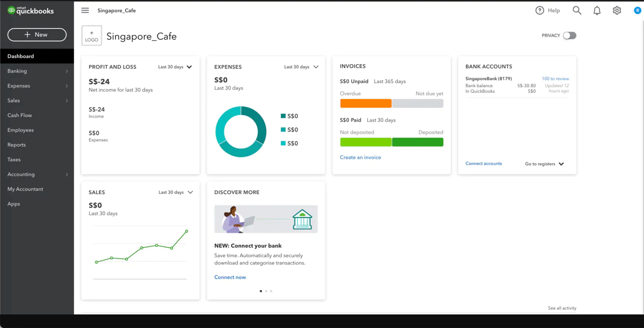This screenshot has width=644, height=328.
Task: Open the hamburger navigation menu
Action: tap(85, 10)
